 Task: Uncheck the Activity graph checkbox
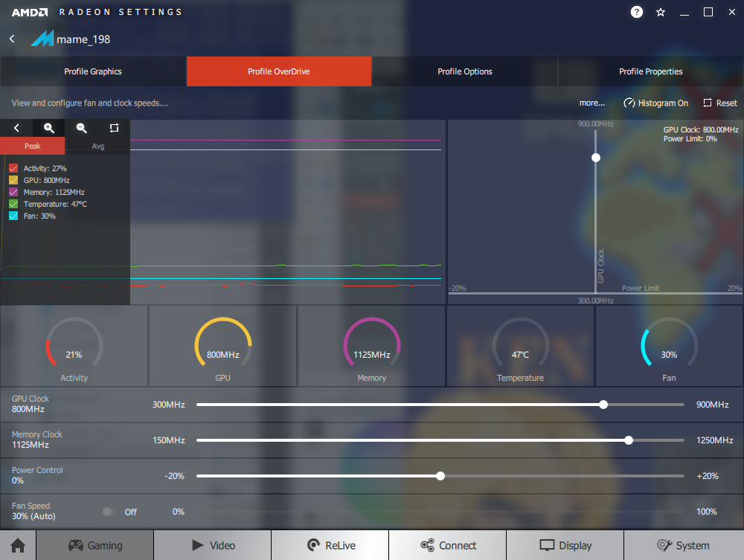pos(13,169)
